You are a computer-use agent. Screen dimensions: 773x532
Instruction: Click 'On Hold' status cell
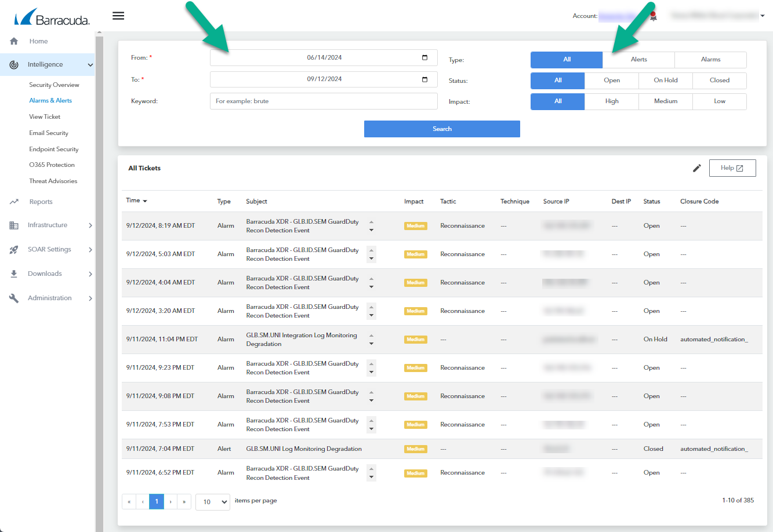click(x=655, y=340)
